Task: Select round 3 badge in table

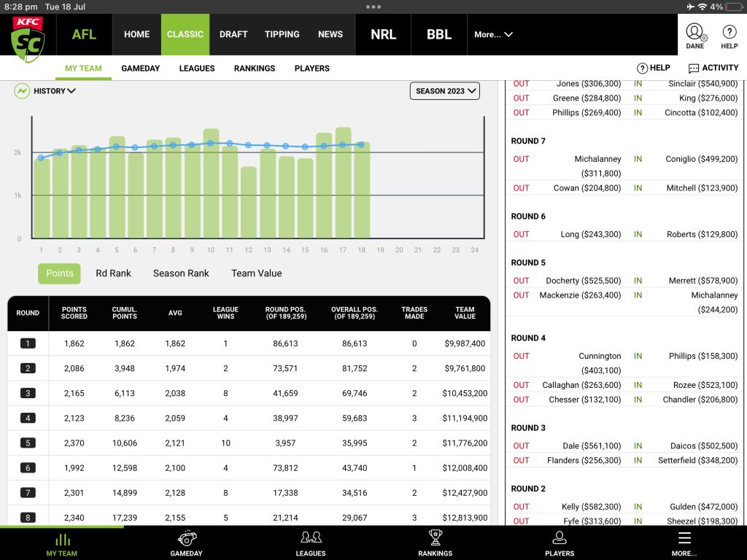Action: (x=28, y=393)
